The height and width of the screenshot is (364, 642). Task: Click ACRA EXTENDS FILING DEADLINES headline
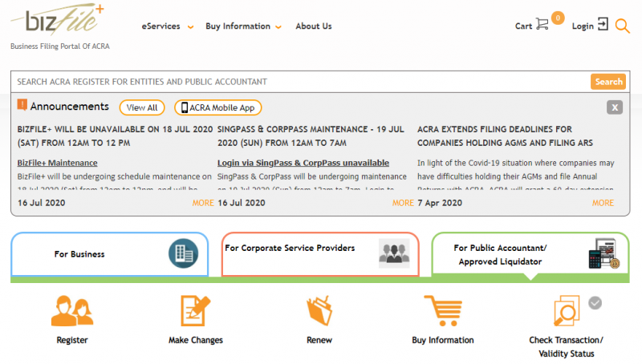coord(505,135)
